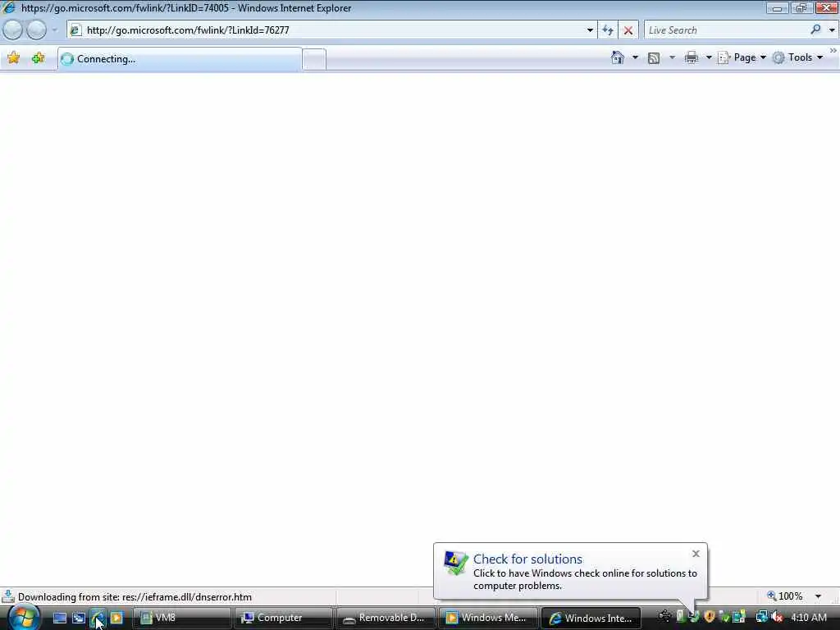Expand the Feeds dropdown arrow
Image resolution: width=840 pixels, height=630 pixels.
pos(673,57)
